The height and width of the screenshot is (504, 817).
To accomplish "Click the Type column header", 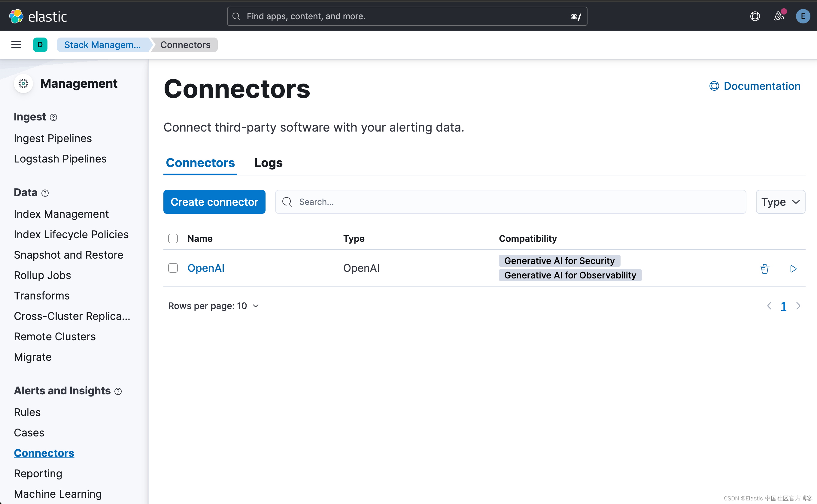I will point(354,239).
